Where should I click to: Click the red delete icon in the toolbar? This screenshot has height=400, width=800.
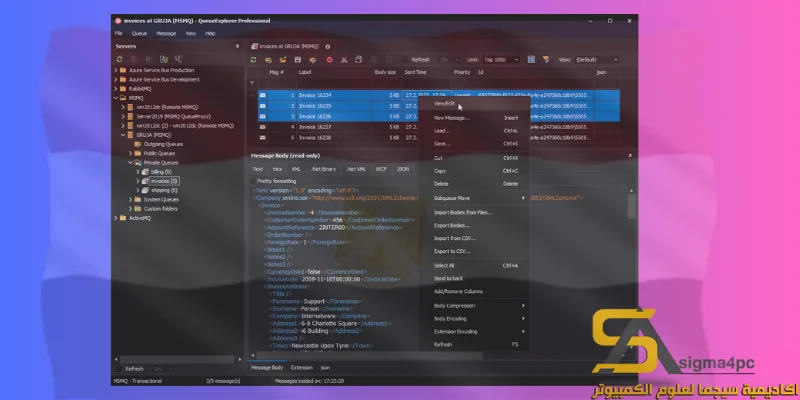[330, 60]
